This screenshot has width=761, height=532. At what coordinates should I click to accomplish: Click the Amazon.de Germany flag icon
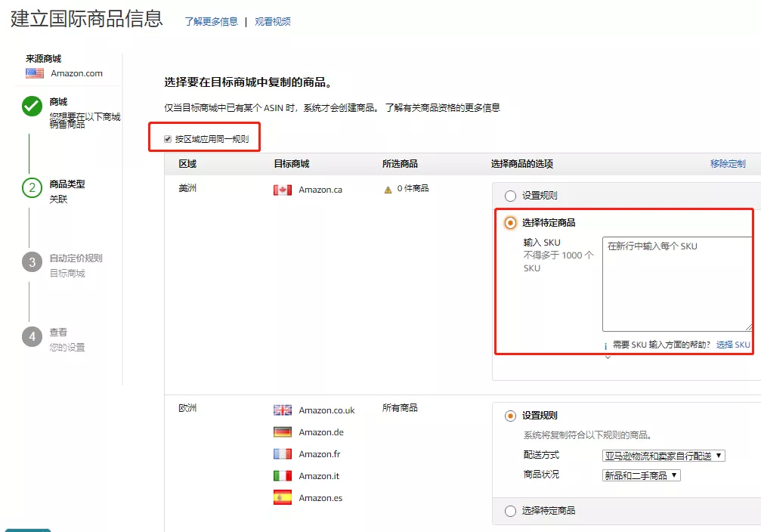282,431
